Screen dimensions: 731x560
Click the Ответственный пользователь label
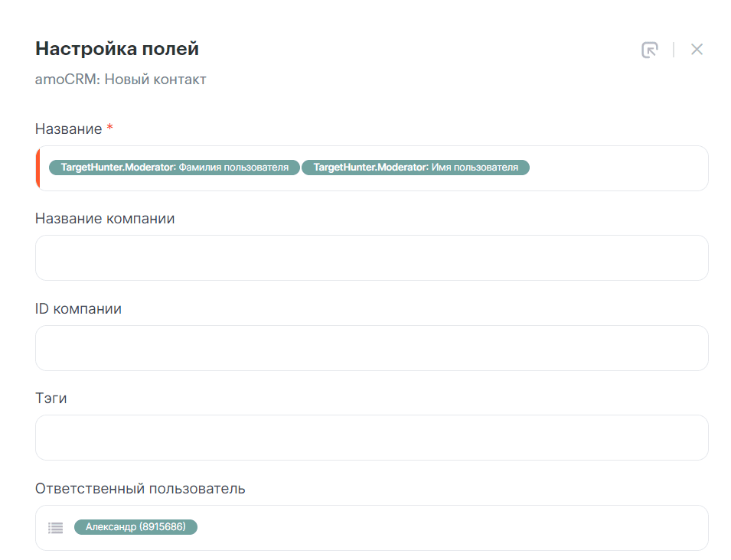(140, 488)
